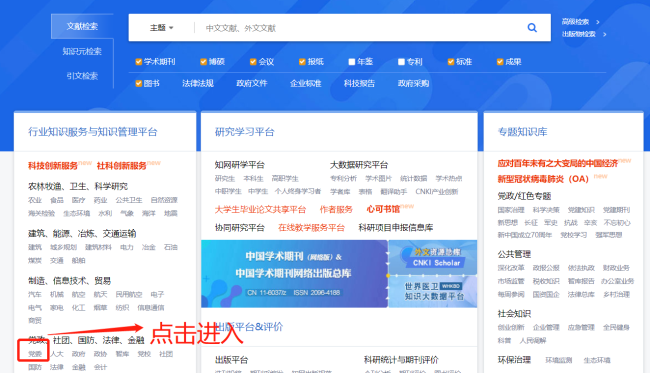Click the 城乡规划 industry link
Image resolution: width=650 pixels, height=373 pixels.
coord(63,247)
